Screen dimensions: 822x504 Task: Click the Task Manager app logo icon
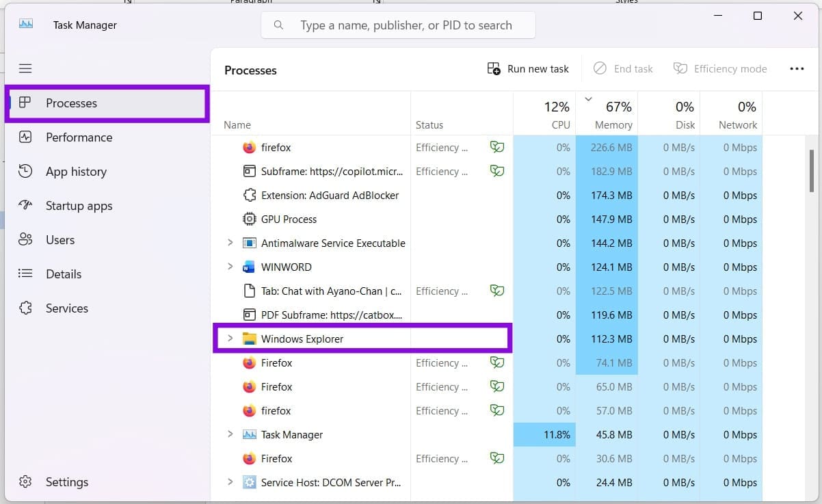click(26, 24)
